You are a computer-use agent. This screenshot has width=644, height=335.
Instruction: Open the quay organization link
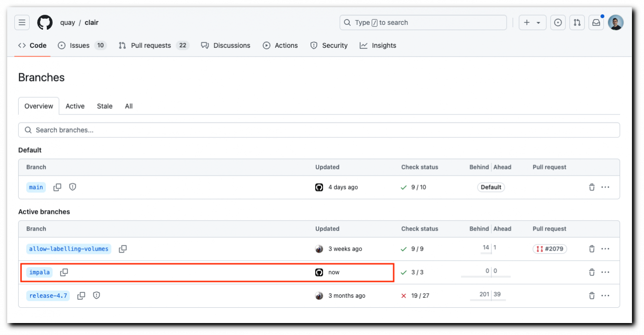(x=67, y=22)
